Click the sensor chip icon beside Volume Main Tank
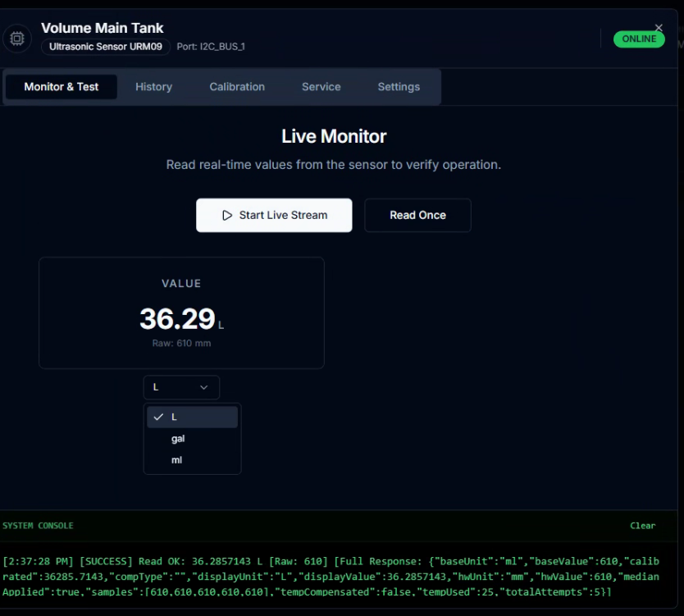 17,39
